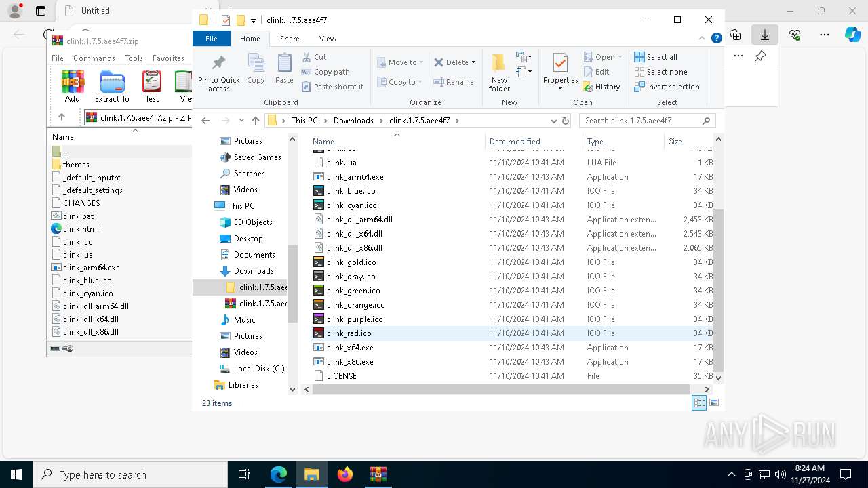This screenshot has height=488, width=868.
Task: Click Explorer Back navigation arrow
Action: [x=206, y=121]
